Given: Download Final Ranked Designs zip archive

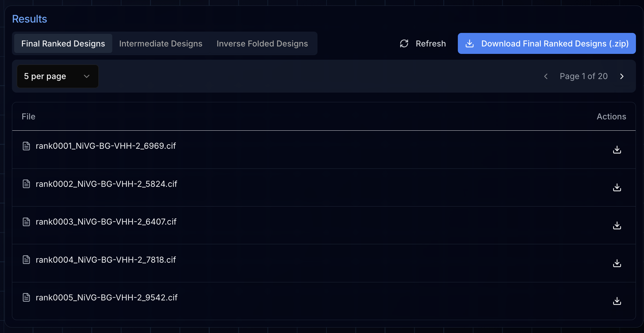Looking at the screenshot, I should [x=547, y=44].
